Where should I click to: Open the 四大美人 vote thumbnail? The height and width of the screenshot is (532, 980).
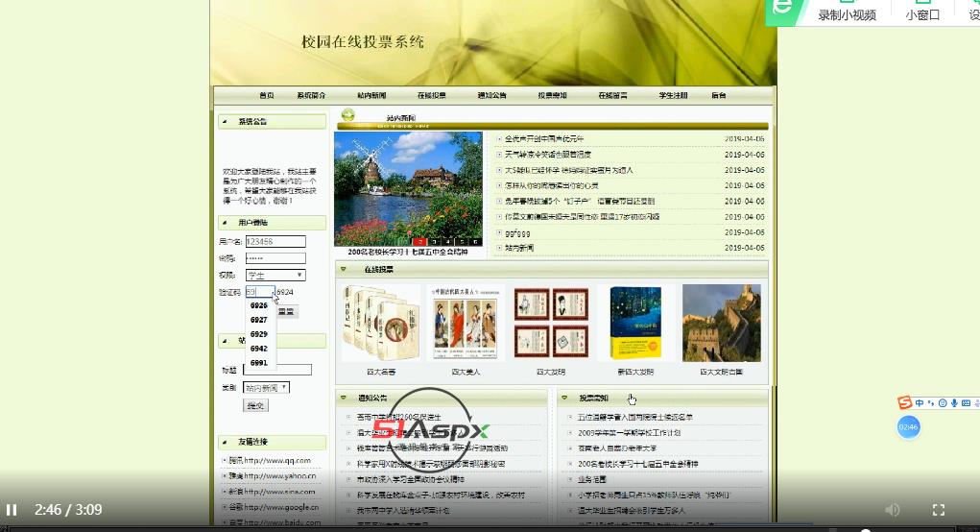pos(466,324)
